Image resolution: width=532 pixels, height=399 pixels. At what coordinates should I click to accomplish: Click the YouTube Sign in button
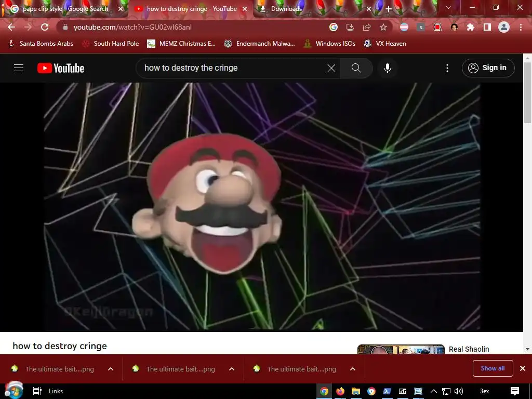(488, 68)
